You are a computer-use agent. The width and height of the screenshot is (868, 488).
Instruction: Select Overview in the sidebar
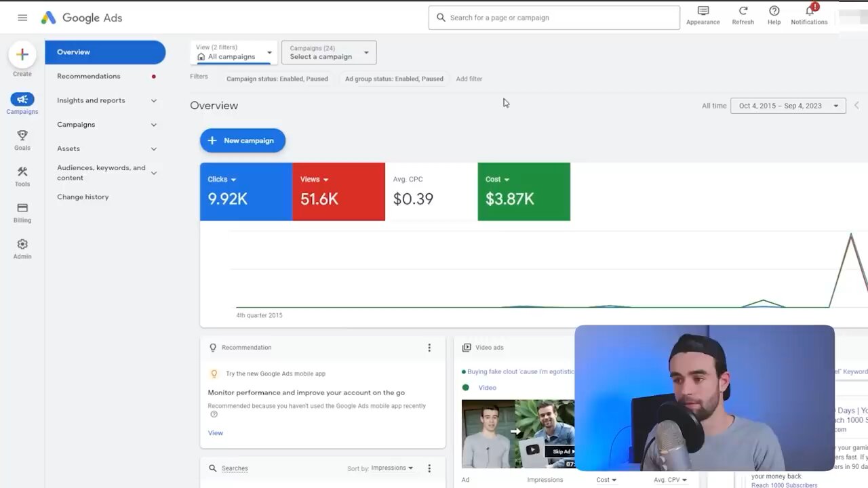[105, 52]
